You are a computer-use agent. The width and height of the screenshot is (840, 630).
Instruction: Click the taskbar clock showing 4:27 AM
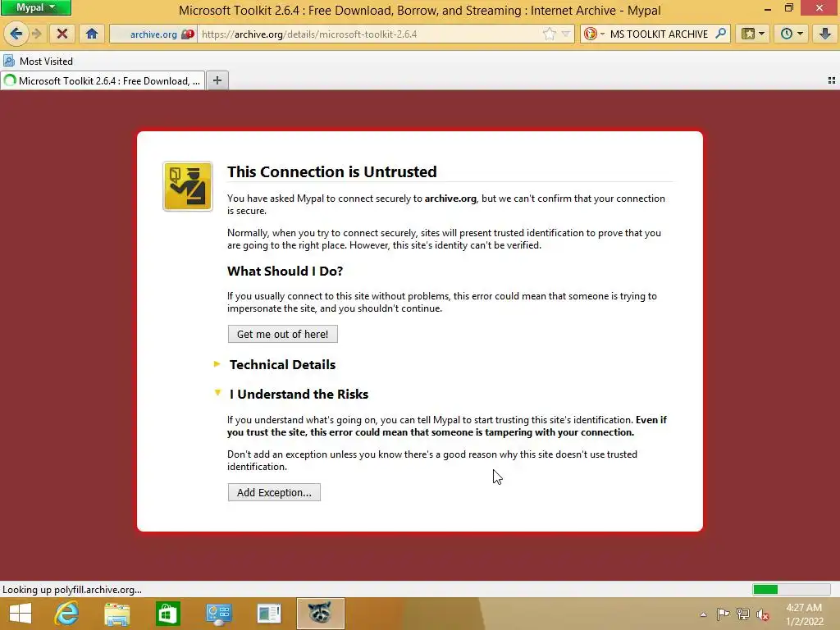click(x=804, y=614)
